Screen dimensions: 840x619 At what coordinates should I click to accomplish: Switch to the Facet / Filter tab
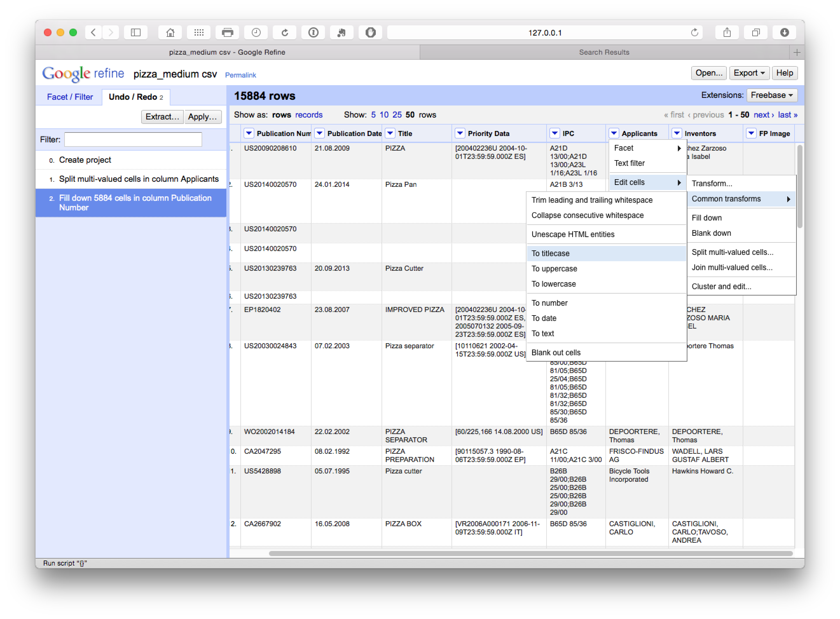(x=70, y=97)
